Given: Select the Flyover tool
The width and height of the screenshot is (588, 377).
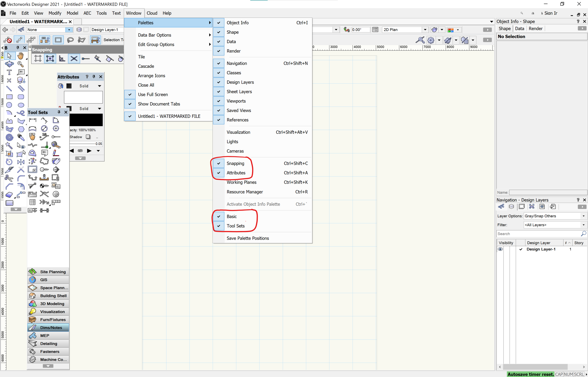Looking at the screenshot, I should click(9, 64).
